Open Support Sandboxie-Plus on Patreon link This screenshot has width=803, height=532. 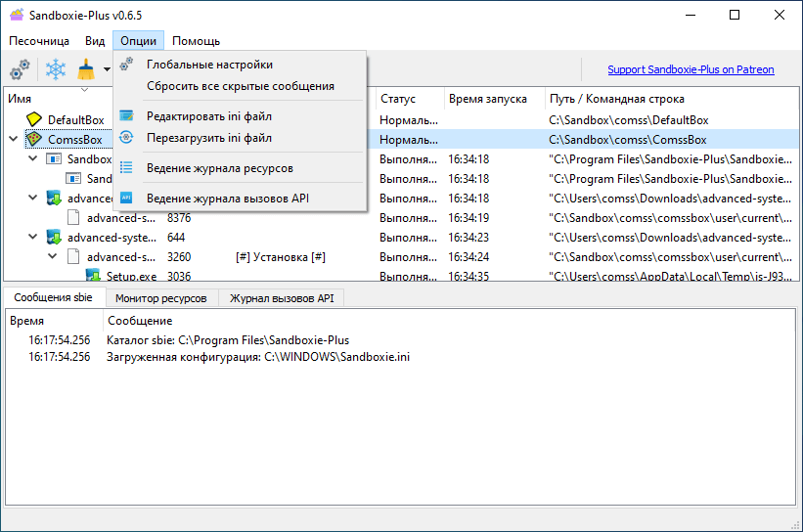pos(691,70)
